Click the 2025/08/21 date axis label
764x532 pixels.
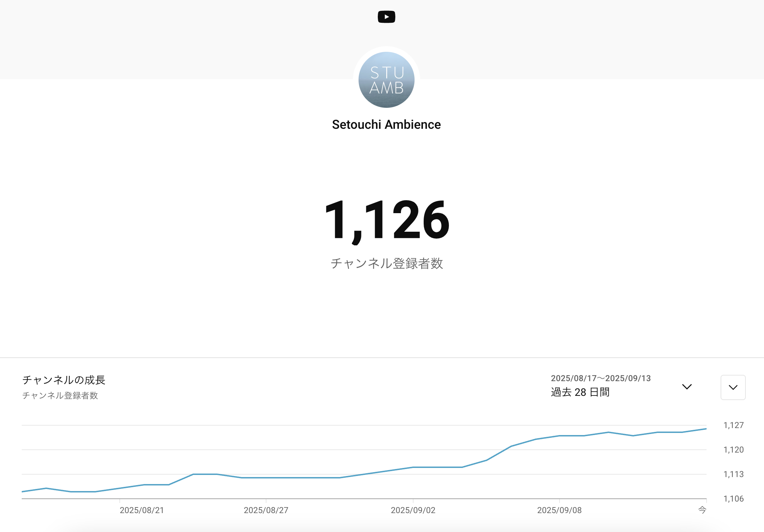(142, 510)
